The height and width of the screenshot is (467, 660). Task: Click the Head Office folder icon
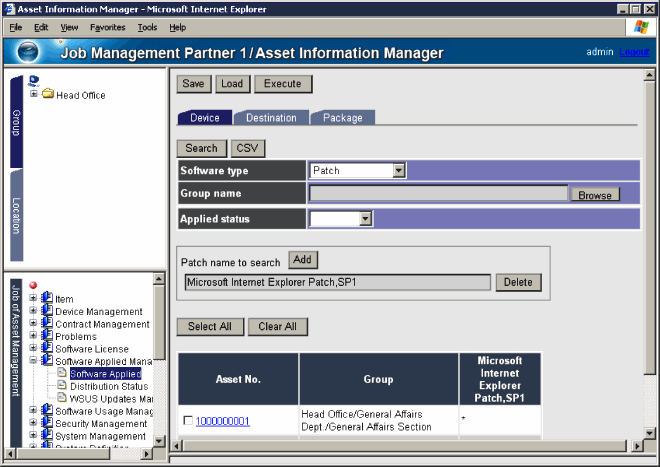tap(47, 95)
